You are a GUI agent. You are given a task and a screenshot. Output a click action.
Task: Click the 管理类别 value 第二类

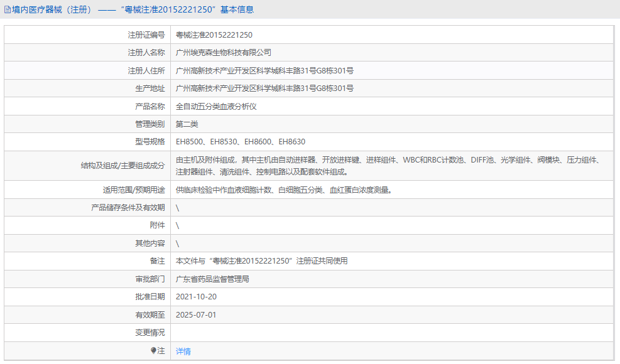coord(187,124)
